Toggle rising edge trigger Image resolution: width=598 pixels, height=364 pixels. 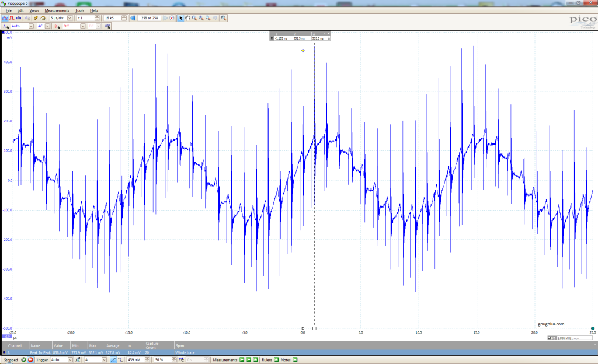(x=113, y=360)
